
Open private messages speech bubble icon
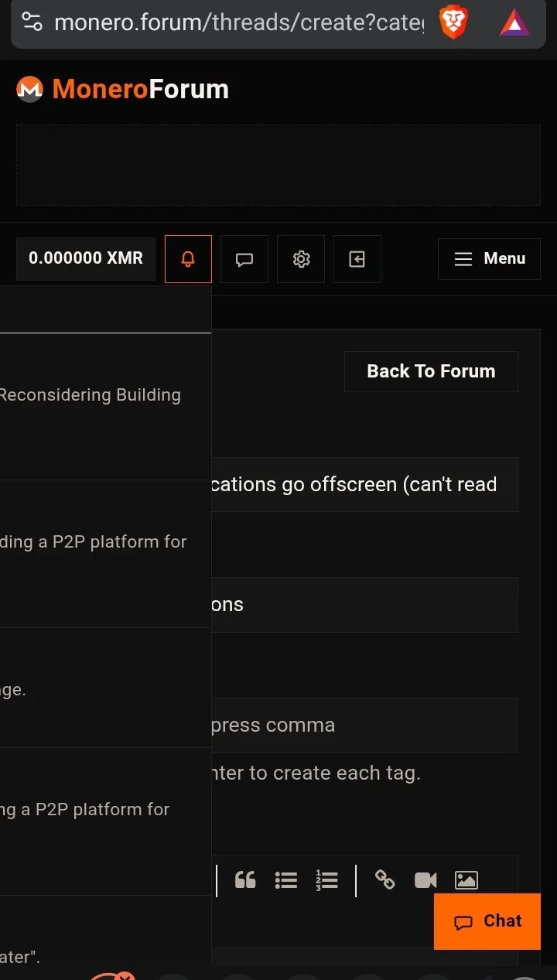244,259
